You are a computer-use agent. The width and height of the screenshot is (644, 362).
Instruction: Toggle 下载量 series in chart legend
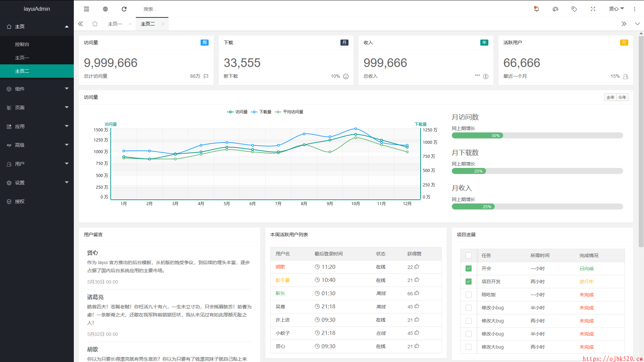coord(261,112)
